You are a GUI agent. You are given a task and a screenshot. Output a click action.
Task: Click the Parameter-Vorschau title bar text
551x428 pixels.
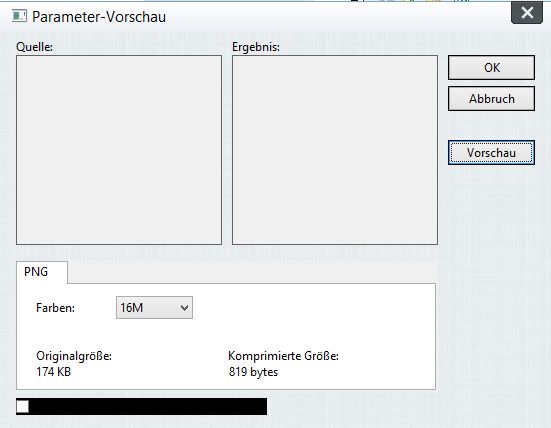[x=99, y=17]
